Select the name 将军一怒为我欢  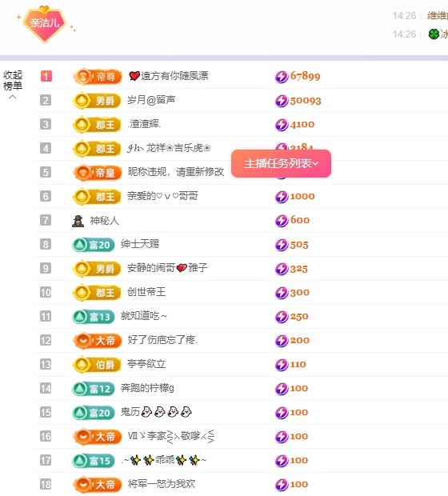pos(162,484)
